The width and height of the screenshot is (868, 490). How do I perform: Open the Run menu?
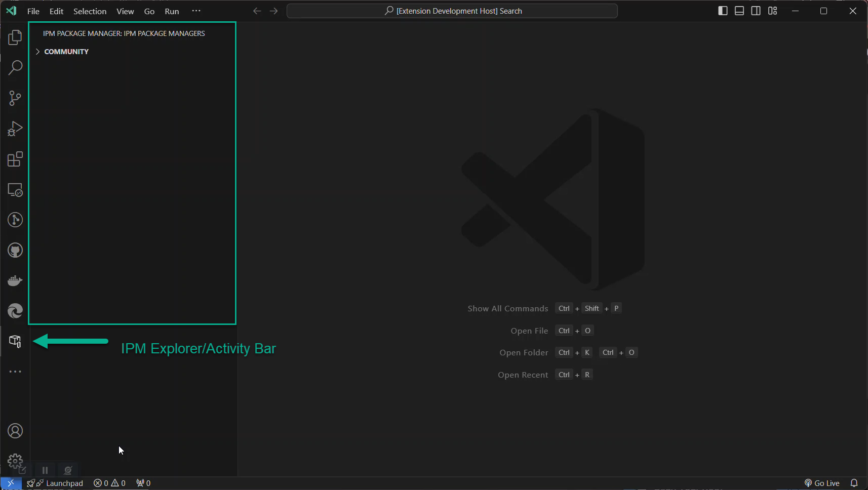(x=172, y=11)
